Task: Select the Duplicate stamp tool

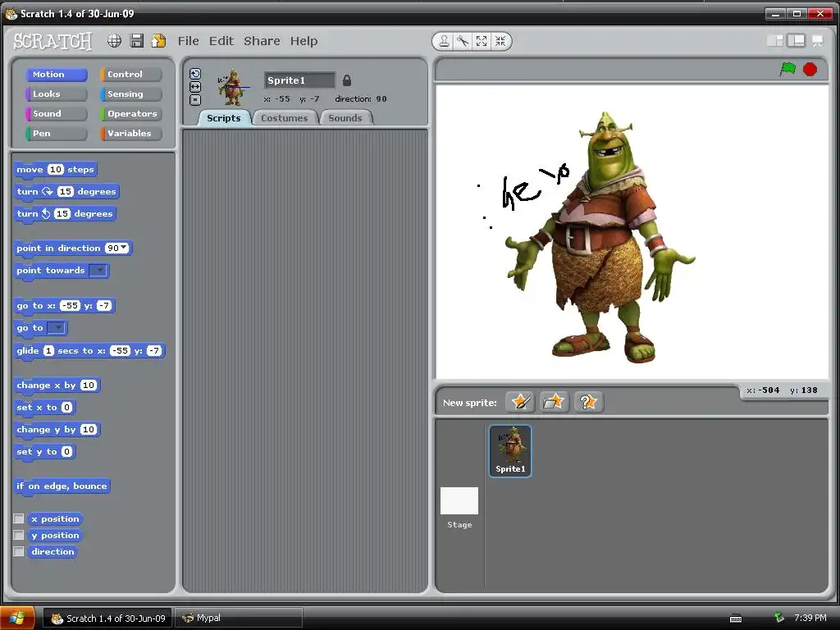Action: click(x=444, y=41)
